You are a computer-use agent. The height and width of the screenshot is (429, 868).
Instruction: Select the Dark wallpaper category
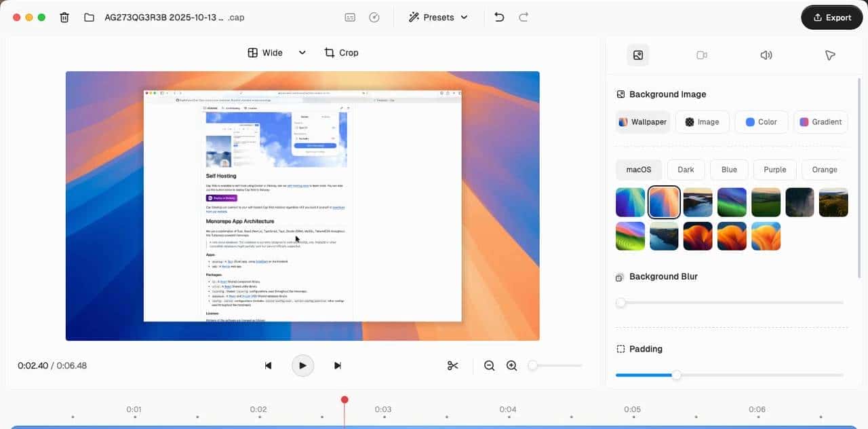[686, 170]
